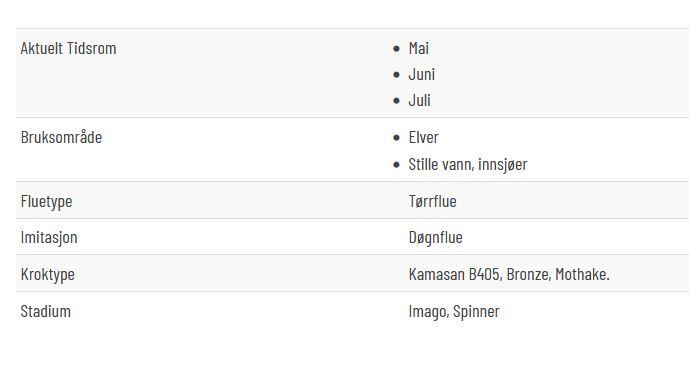The height and width of the screenshot is (379, 689).
Task: Select the Juni list item
Action: coord(421,75)
